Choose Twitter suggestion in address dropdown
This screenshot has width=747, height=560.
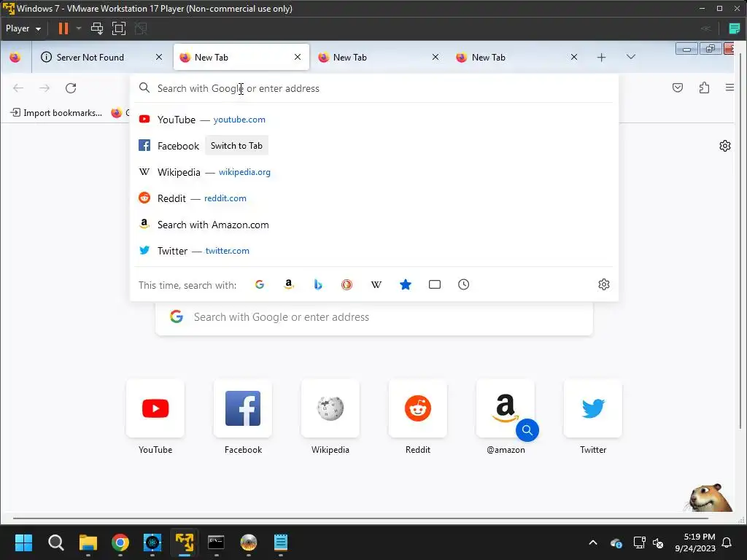tap(374, 251)
